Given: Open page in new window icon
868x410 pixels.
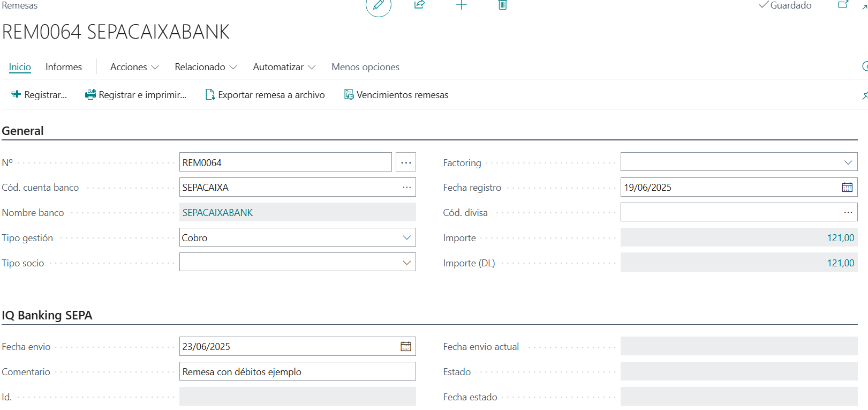Looking at the screenshot, I should [x=843, y=5].
